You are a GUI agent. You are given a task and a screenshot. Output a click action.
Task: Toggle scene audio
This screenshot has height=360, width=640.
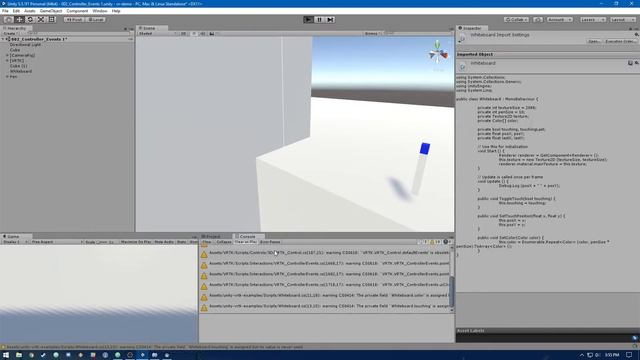coord(203,33)
